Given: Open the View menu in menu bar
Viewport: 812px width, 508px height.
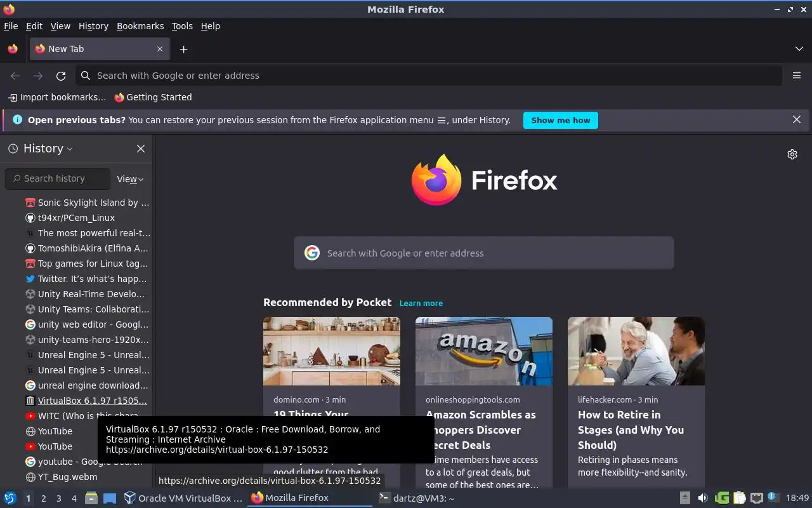Looking at the screenshot, I should (x=60, y=26).
